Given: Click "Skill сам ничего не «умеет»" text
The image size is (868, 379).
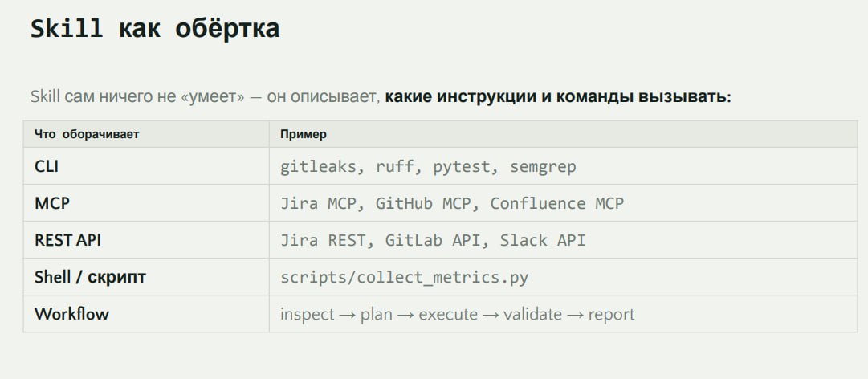Looking at the screenshot, I should pyautogui.click(x=137, y=97).
